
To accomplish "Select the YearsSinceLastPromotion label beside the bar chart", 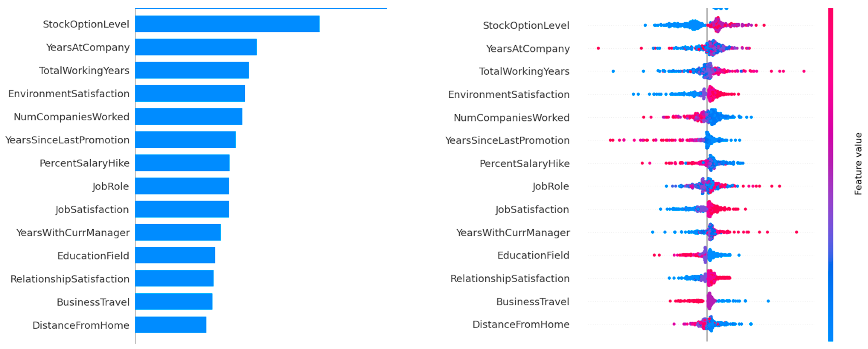I will click(x=67, y=140).
